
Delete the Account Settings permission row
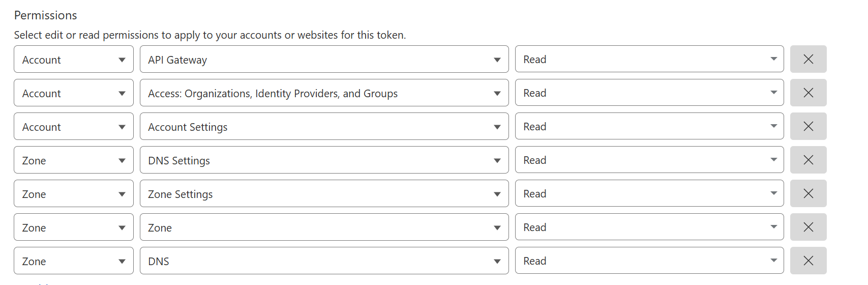(x=808, y=126)
